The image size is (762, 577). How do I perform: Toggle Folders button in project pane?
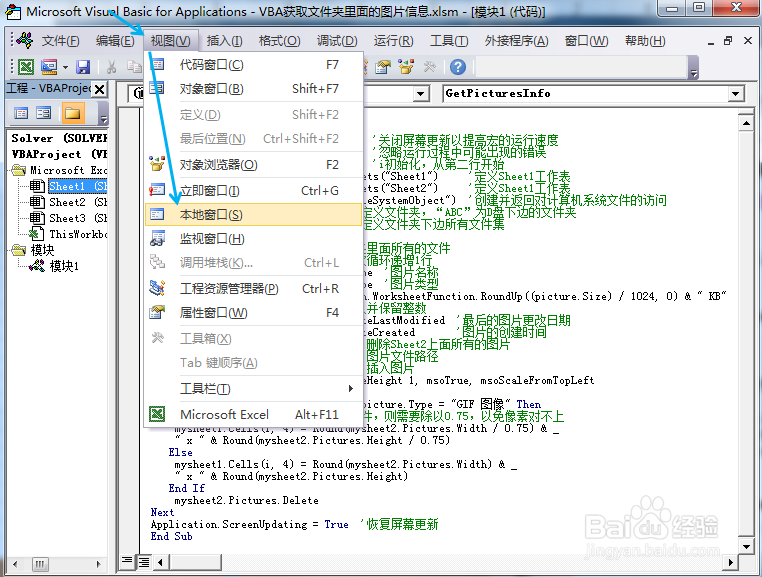[x=72, y=113]
